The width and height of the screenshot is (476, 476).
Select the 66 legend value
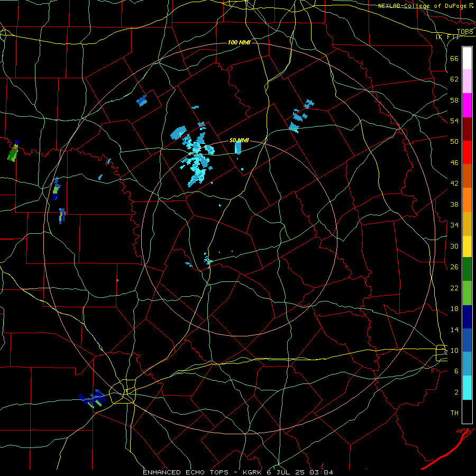(454, 58)
